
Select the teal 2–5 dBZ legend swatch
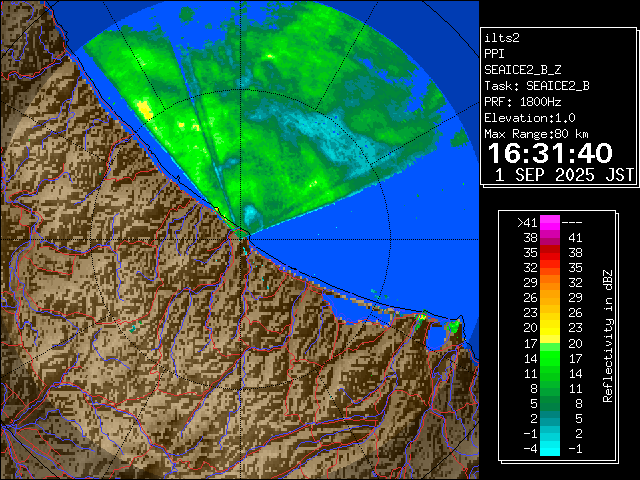point(550,417)
